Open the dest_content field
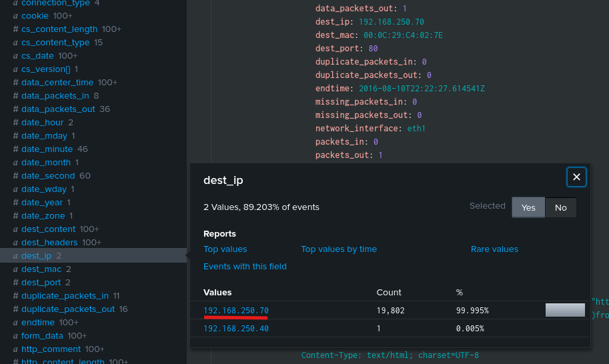Image resolution: width=609 pixels, height=364 pixels. (x=49, y=229)
